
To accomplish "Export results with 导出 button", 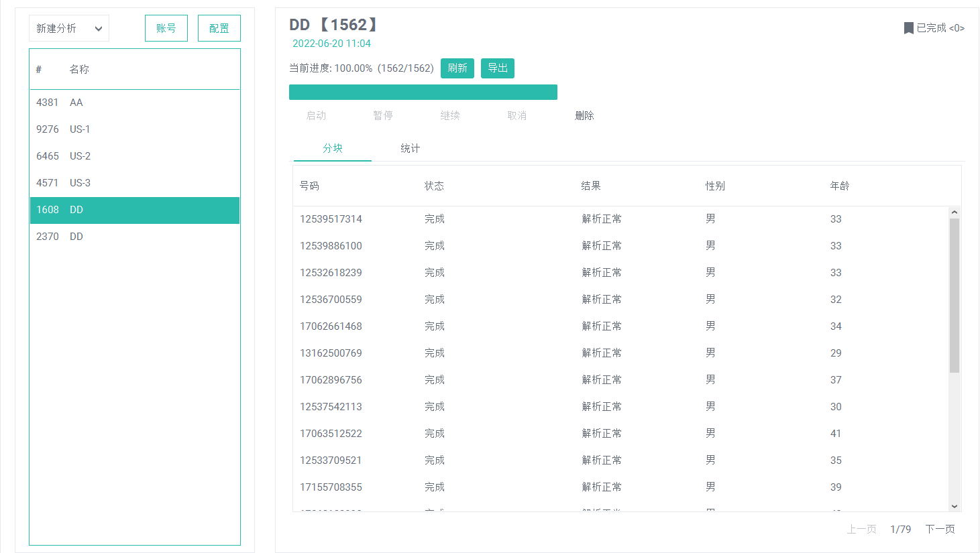I will point(498,68).
